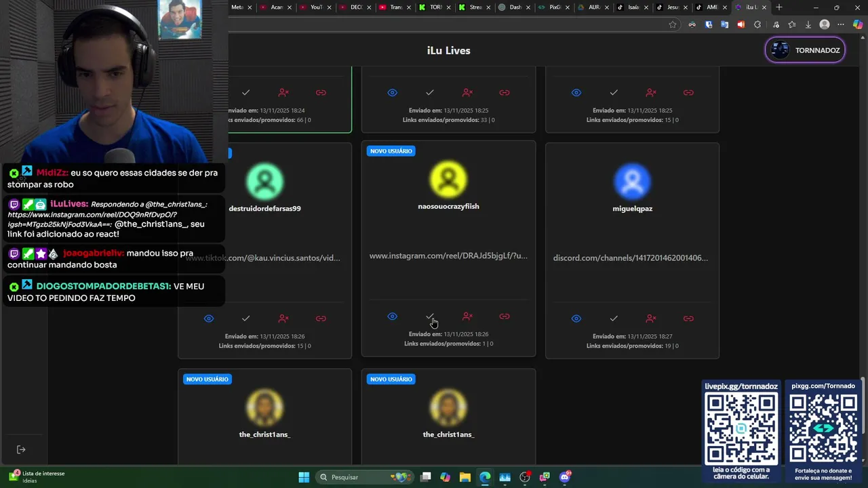Open Task View from the taskbar

pos(425,477)
